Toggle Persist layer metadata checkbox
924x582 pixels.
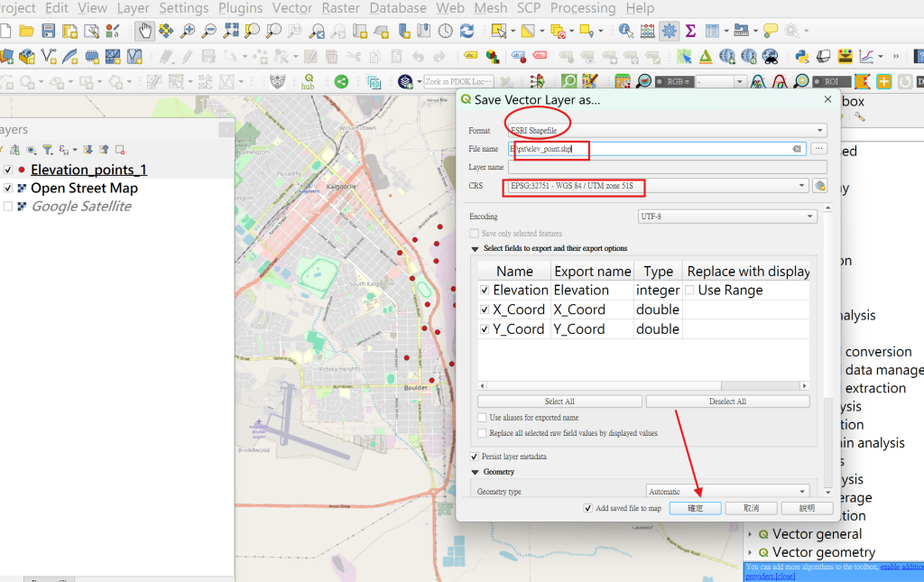pos(475,457)
